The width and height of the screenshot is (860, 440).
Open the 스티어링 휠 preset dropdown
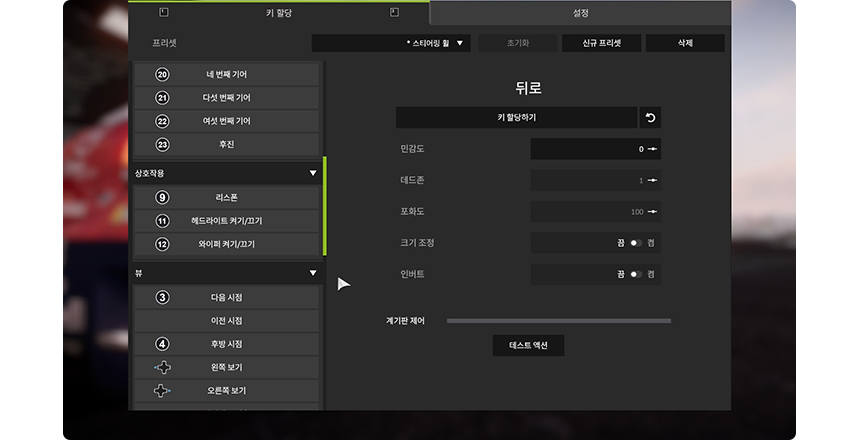(391, 43)
